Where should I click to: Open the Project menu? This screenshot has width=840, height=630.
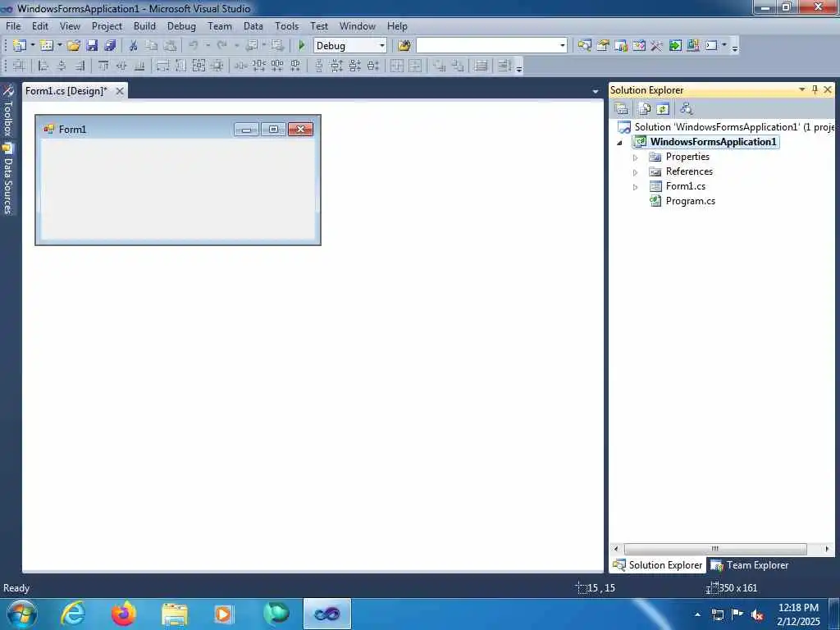tap(107, 25)
